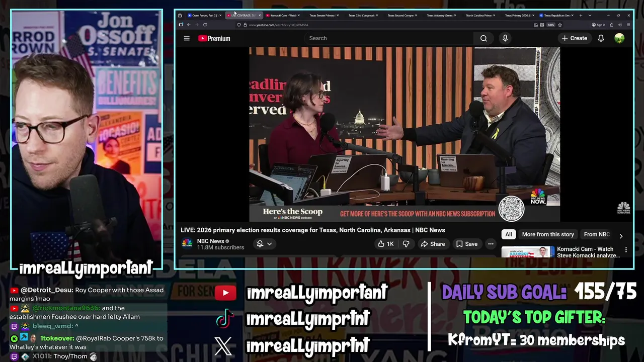Click the 11.8M subscribers text
The width and height of the screenshot is (644, 362).
click(x=220, y=247)
